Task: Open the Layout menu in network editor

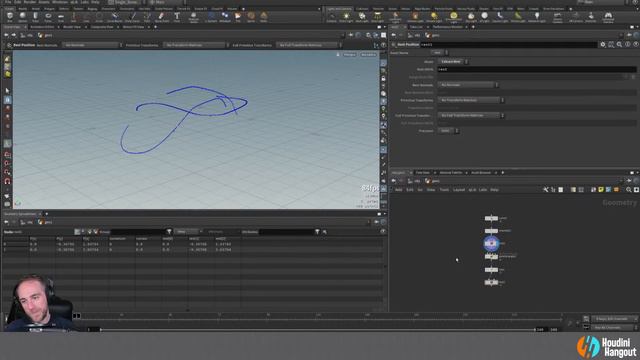Action: click(459, 190)
